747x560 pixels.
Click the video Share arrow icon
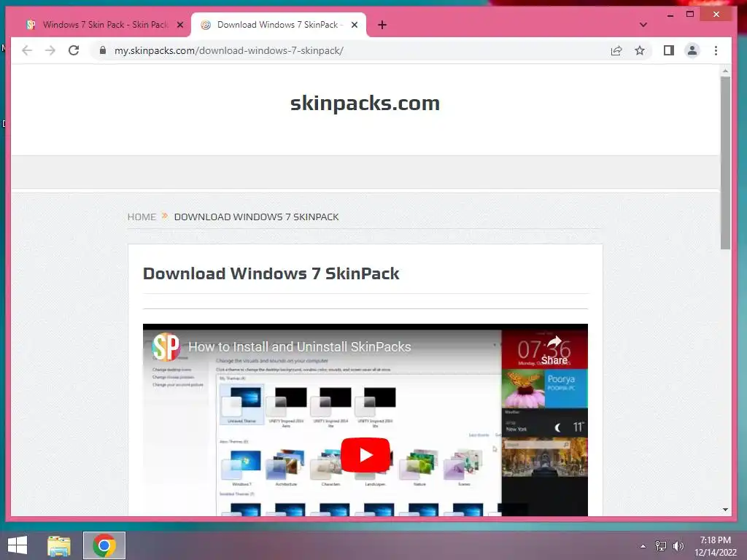554,351
